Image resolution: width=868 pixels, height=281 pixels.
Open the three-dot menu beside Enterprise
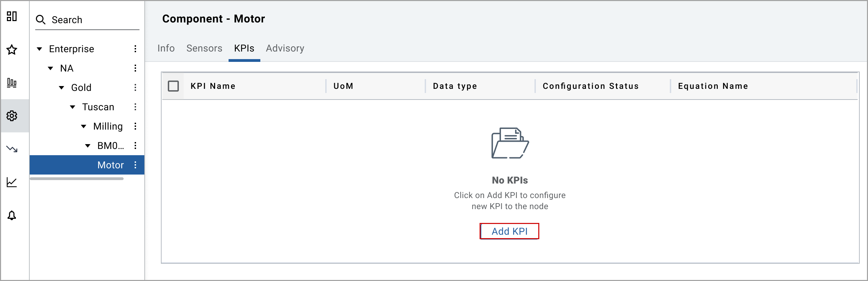click(x=135, y=49)
